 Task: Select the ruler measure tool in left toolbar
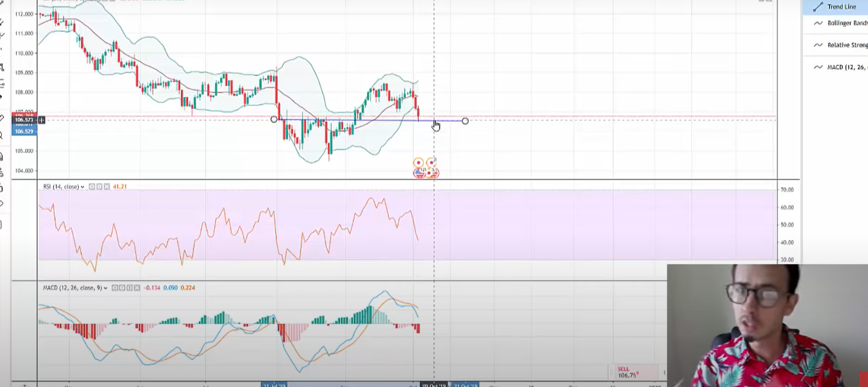pos(1,118)
